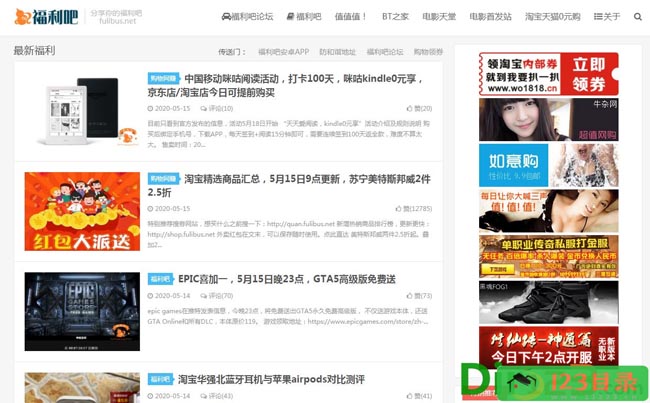
Task: Open 评论(43) comments link
Action: click(x=216, y=396)
